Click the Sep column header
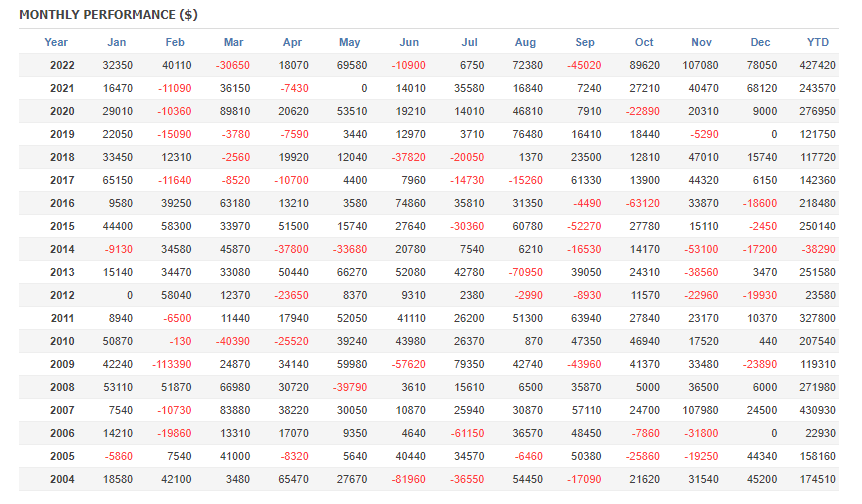The width and height of the screenshot is (862, 504). 585,42
